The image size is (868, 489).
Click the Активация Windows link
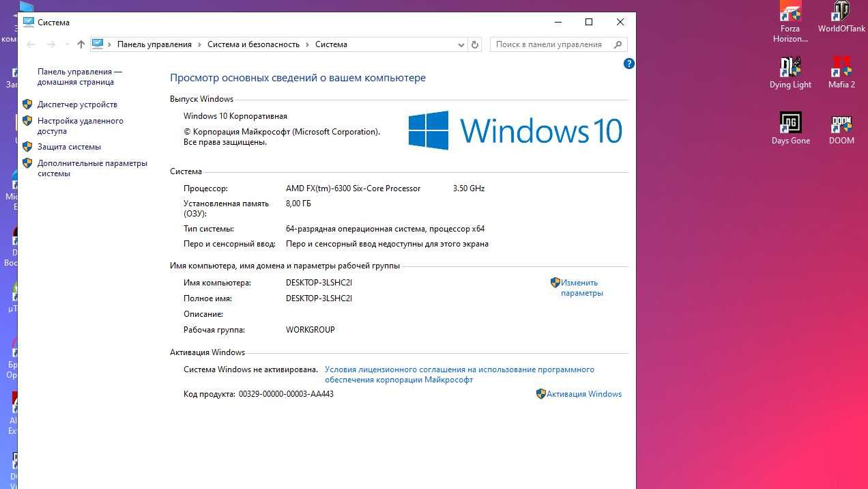(x=584, y=394)
